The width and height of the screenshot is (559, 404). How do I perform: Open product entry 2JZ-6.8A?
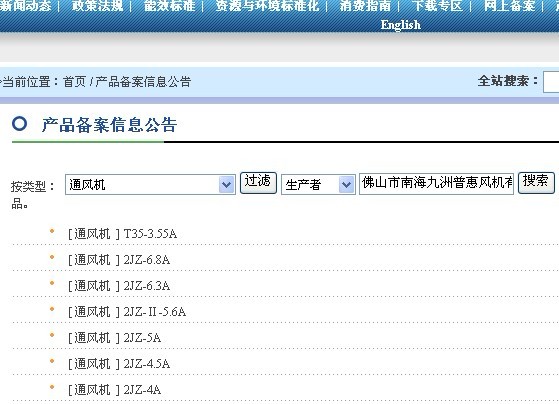pyautogui.click(x=119, y=260)
